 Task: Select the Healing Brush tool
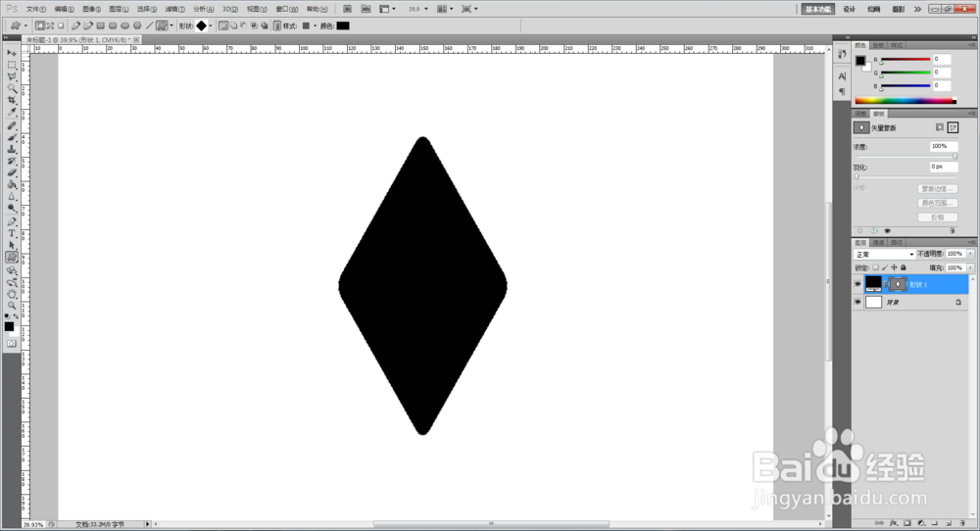point(11,125)
